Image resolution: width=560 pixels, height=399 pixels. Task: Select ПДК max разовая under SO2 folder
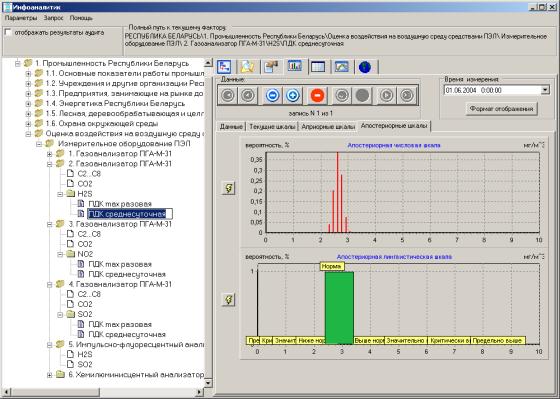point(120,324)
